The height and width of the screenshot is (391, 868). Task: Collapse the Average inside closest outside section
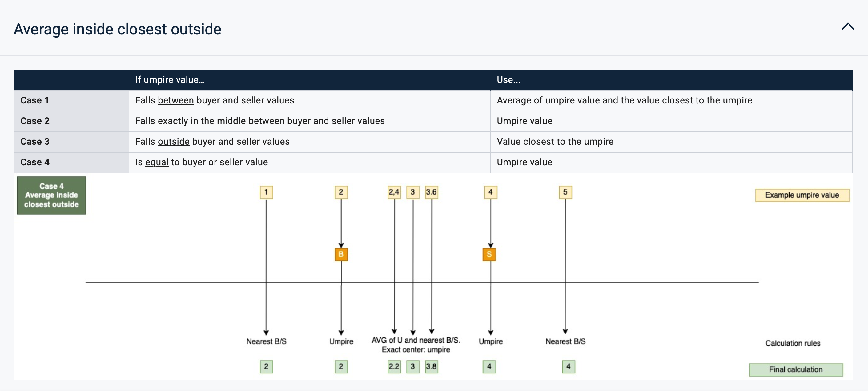pos(847,27)
